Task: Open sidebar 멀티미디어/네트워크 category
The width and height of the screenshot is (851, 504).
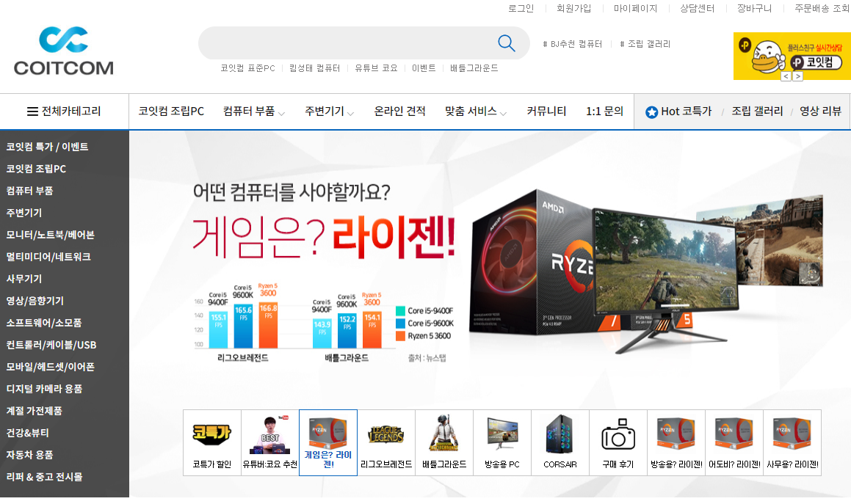Action: 48,257
